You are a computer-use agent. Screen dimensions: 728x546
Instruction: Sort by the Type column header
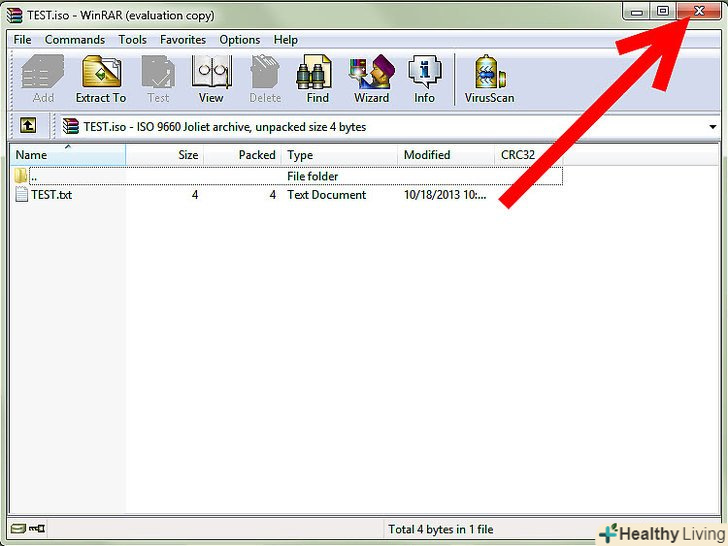339,155
